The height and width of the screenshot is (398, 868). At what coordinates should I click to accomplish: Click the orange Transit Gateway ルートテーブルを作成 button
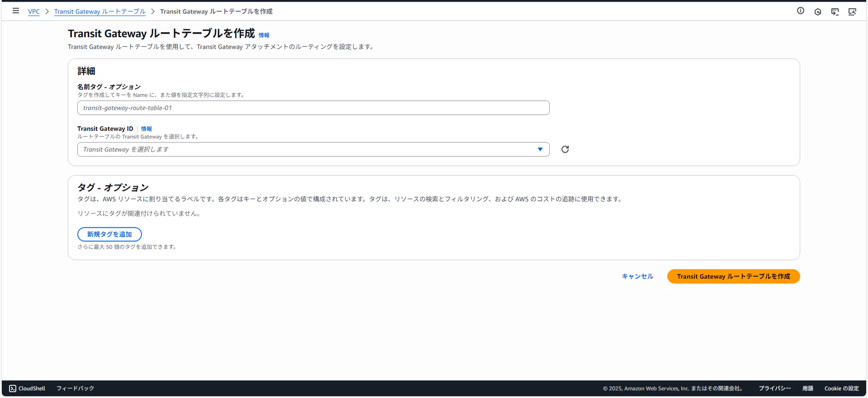point(734,276)
